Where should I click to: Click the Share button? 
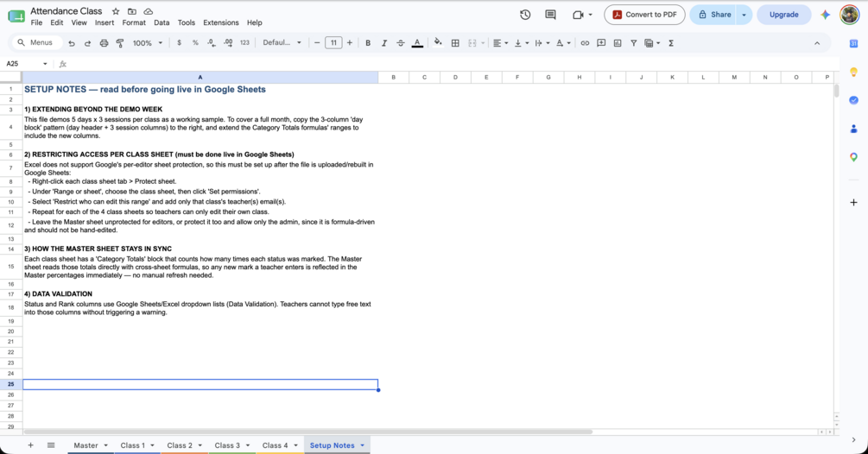pos(714,15)
